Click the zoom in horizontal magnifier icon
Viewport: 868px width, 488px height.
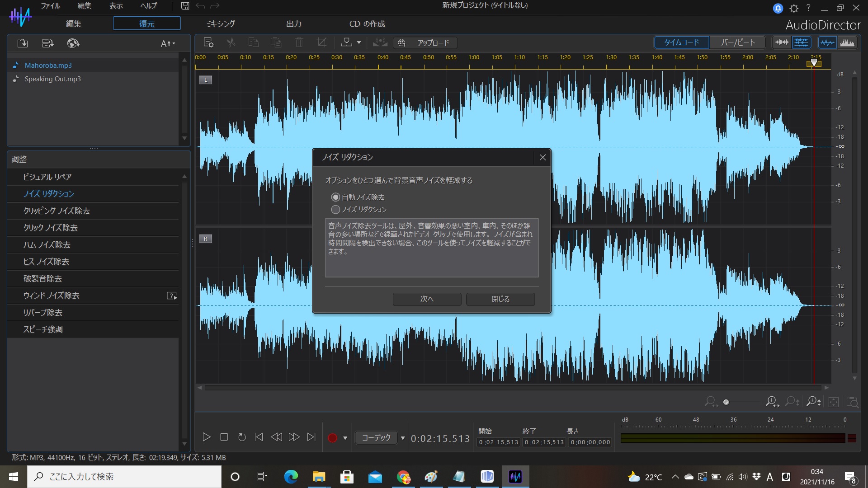pos(771,402)
